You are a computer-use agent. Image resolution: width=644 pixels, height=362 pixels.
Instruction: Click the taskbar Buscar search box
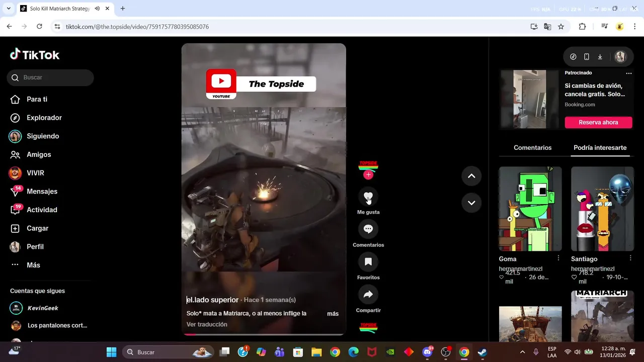tap(169, 352)
